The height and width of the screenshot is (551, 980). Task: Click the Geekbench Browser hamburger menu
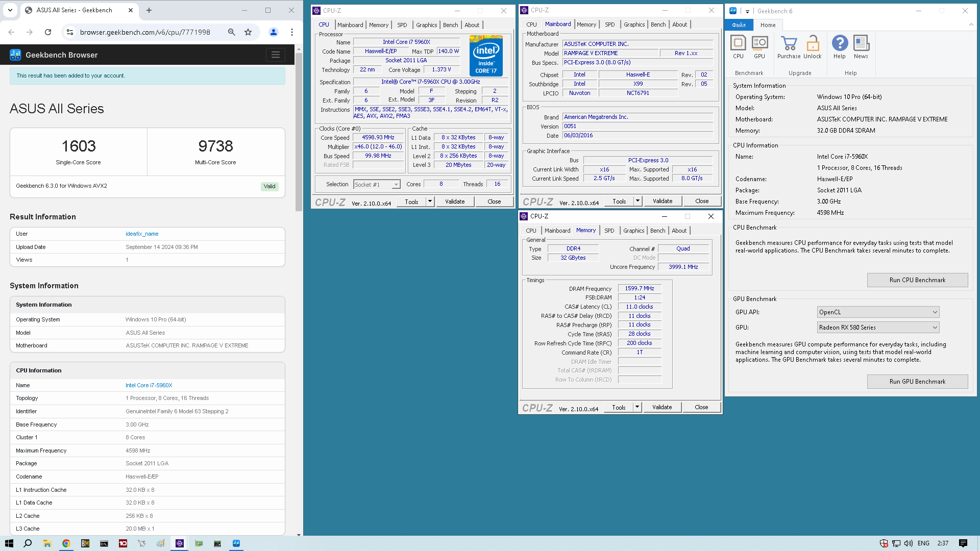coord(276,55)
